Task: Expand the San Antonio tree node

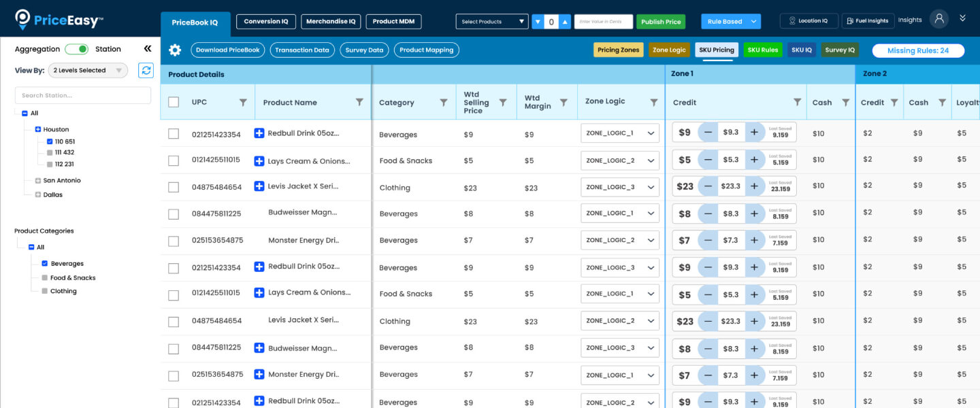Action: point(38,181)
